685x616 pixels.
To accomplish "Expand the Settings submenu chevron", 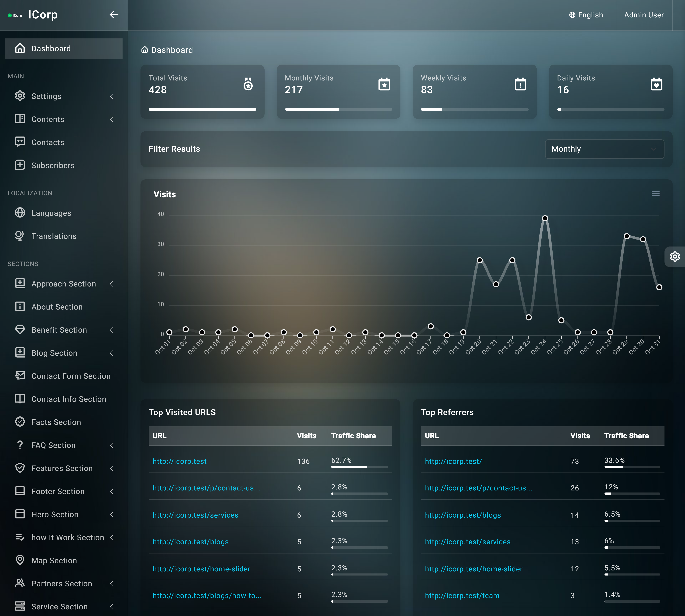I will [112, 97].
